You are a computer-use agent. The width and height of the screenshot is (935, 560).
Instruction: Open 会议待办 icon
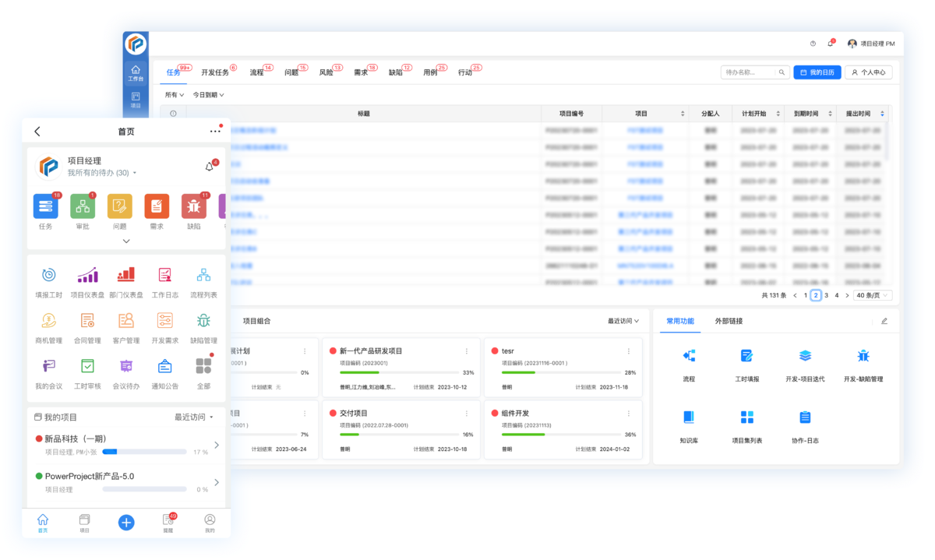(x=126, y=365)
